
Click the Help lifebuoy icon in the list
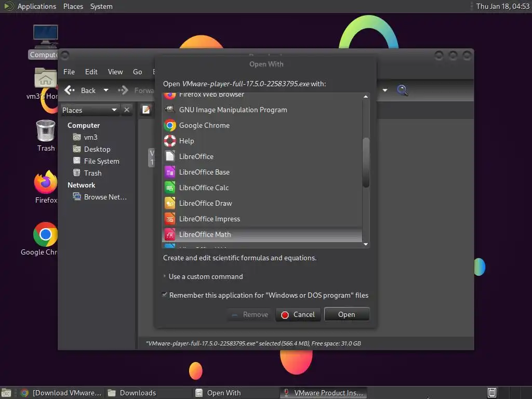coord(170,141)
